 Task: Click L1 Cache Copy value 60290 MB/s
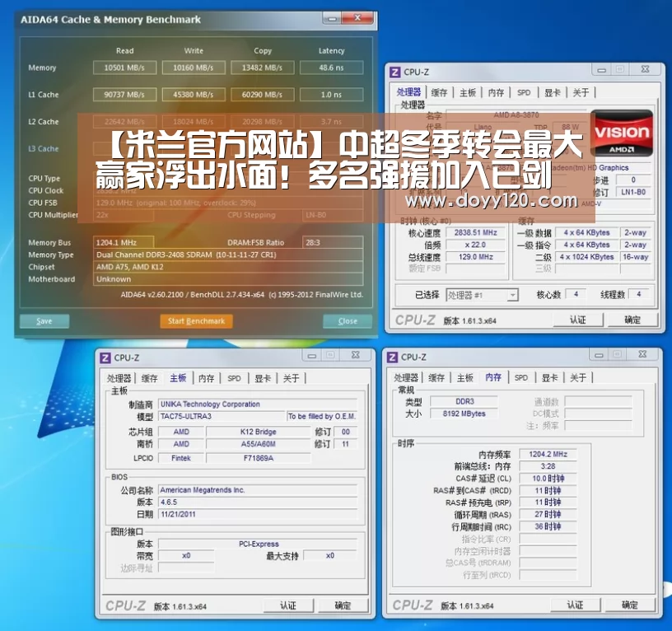(262, 95)
